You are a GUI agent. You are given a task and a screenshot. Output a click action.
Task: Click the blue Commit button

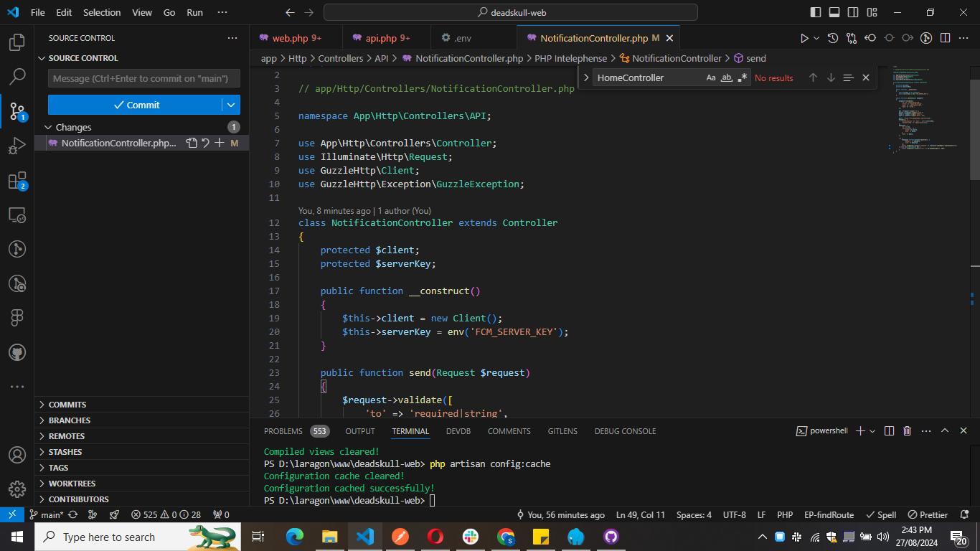135,105
